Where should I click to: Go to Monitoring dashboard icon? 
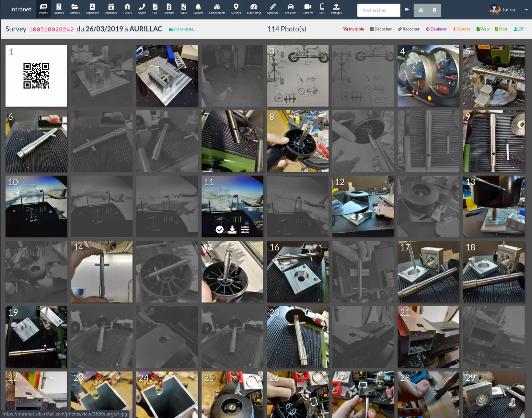coord(254,9)
